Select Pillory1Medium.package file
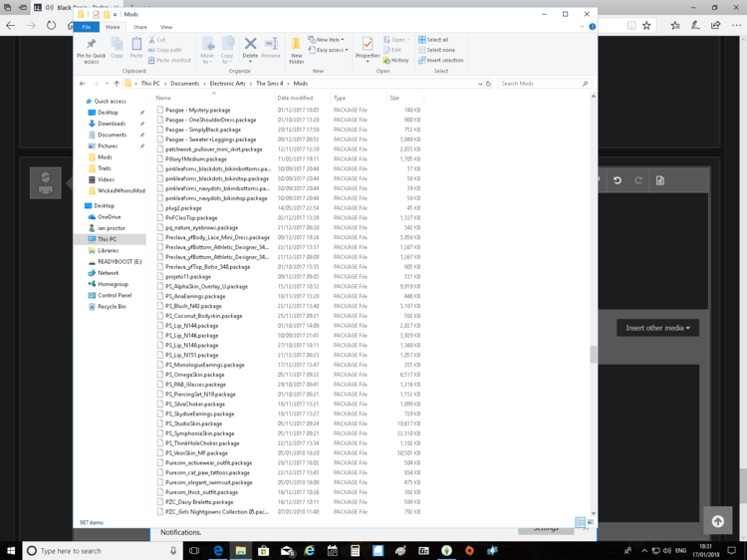This screenshot has width=747, height=560. 196,159
